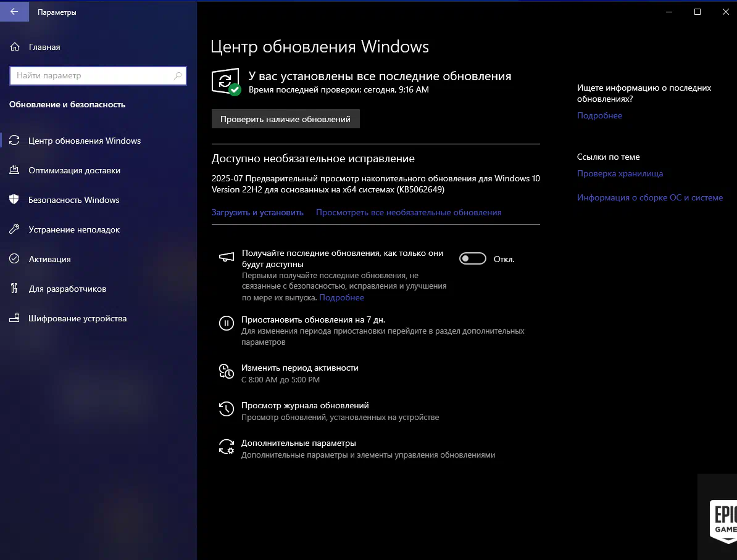Minimize the Параметры window
The width and height of the screenshot is (737, 560).
pyautogui.click(x=669, y=12)
